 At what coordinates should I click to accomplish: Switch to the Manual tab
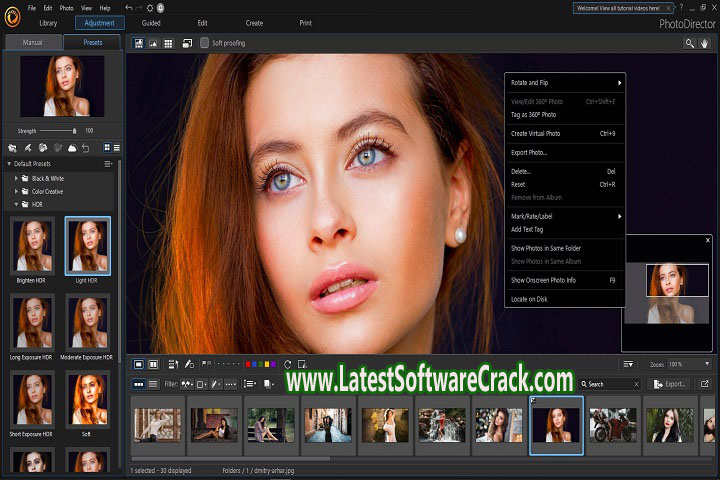point(33,42)
